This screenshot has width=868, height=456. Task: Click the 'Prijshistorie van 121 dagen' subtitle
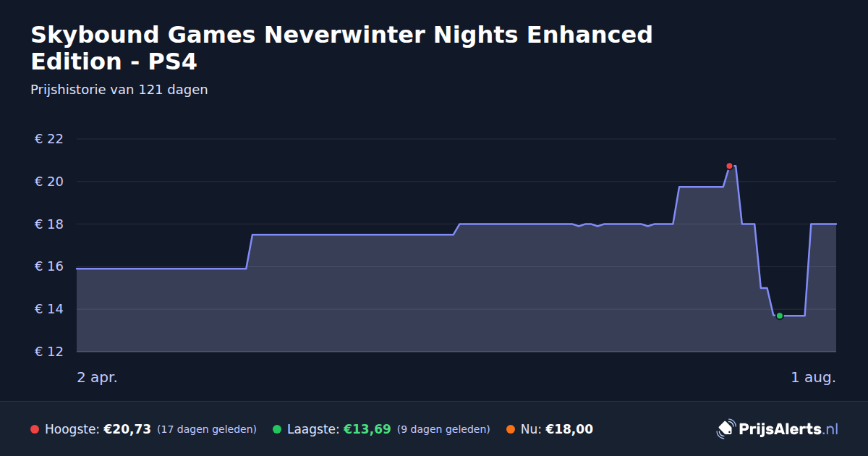(119, 90)
